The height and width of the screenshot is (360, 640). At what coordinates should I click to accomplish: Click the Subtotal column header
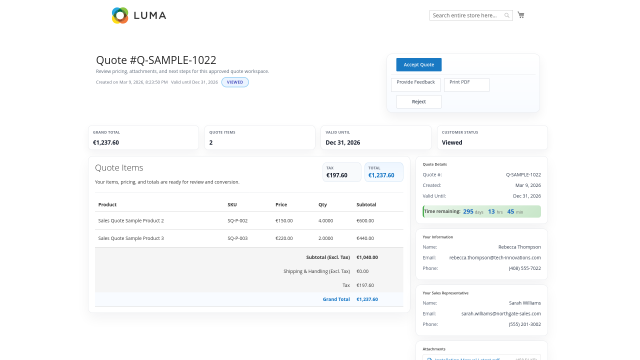pyautogui.click(x=366, y=204)
